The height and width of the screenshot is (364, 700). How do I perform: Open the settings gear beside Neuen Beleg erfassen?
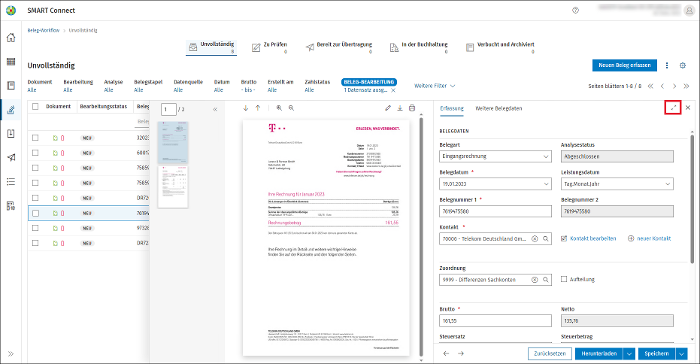pos(683,65)
